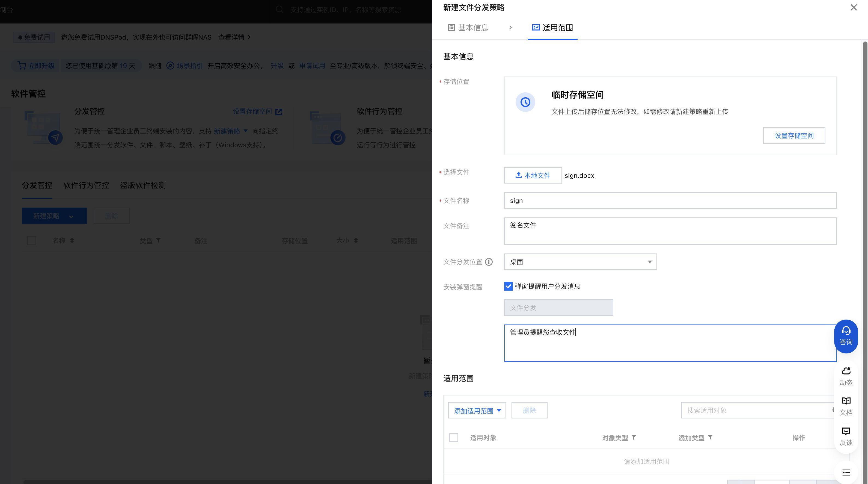Click the clock icon for 临时存储空间
Screen dimensions: 868x484
point(525,102)
